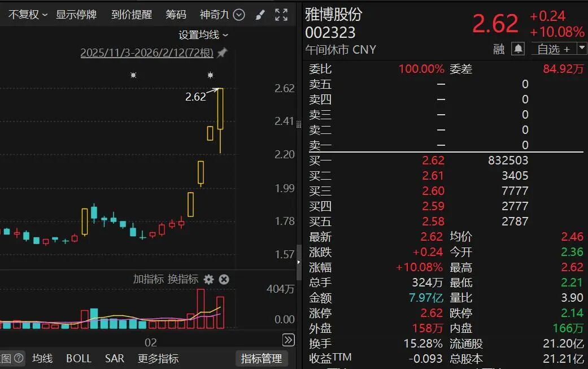This screenshot has height=369, width=588.
Task: Select the SAR indicator tab
Action: 114,358
